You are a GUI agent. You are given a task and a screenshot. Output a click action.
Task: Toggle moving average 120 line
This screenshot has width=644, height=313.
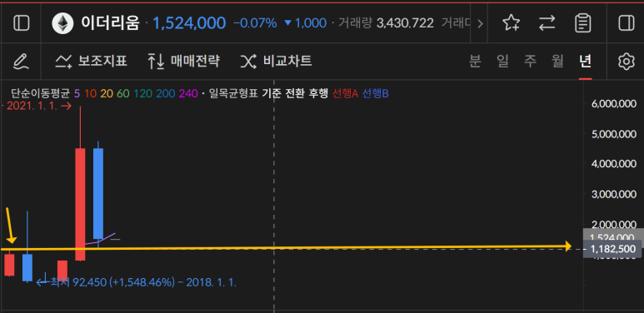tap(142, 93)
